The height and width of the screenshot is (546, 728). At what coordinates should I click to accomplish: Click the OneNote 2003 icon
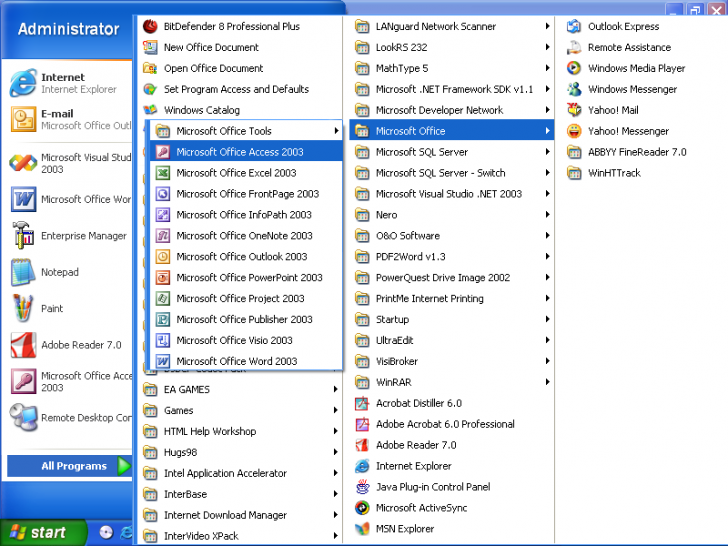pyautogui.click(x=162, y=235)
